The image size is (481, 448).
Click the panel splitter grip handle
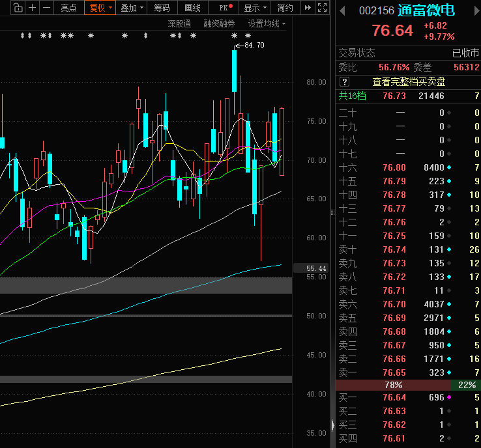(x=332, y=212)
